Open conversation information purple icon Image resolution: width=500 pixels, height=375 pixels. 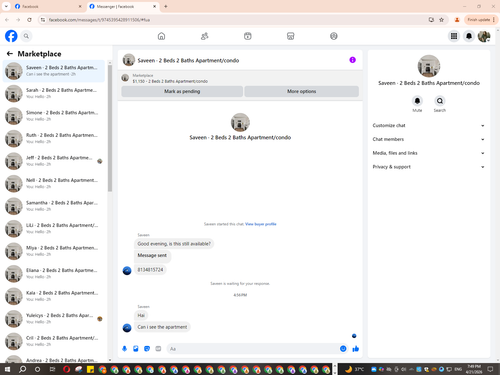click(352, 60)
